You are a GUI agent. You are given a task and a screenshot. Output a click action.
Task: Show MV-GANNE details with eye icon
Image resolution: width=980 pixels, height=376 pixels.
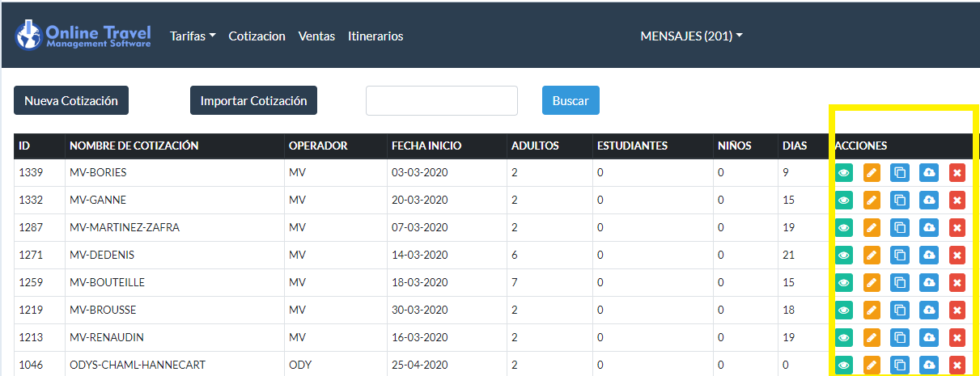tap(844, 200)
